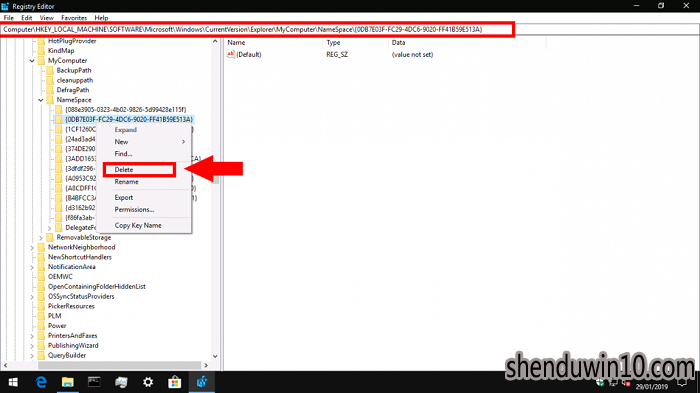Select the BackupPath registry key

click(x=74, y=71)
